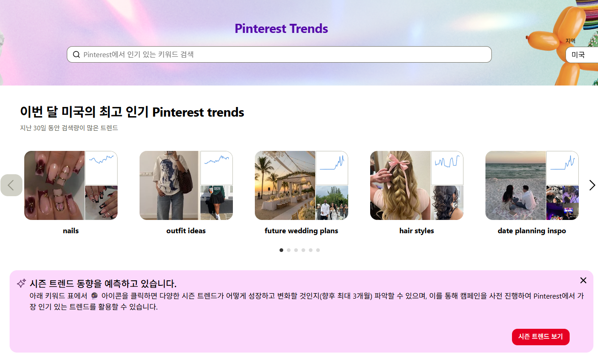Click the future wedding plans label
Viewport: 598px width, 364px height.
pos(302,231)
